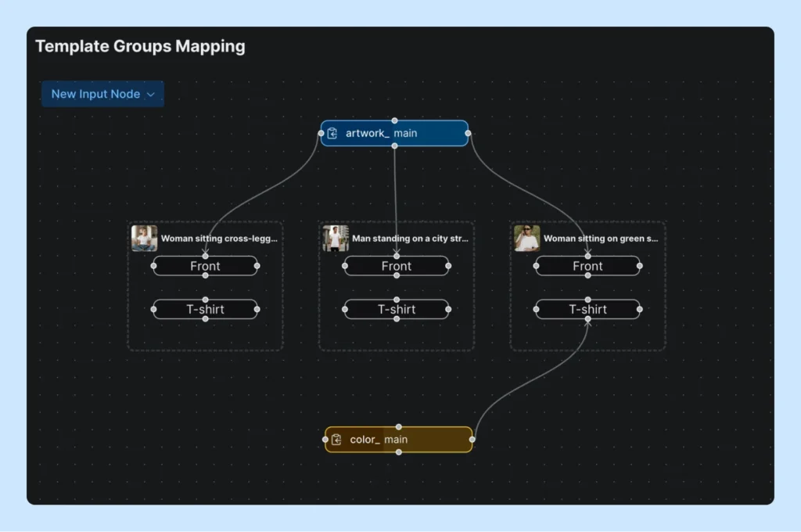
Task: Select the right output handle of artwork_ main
Action: click(x=468, y=133)
